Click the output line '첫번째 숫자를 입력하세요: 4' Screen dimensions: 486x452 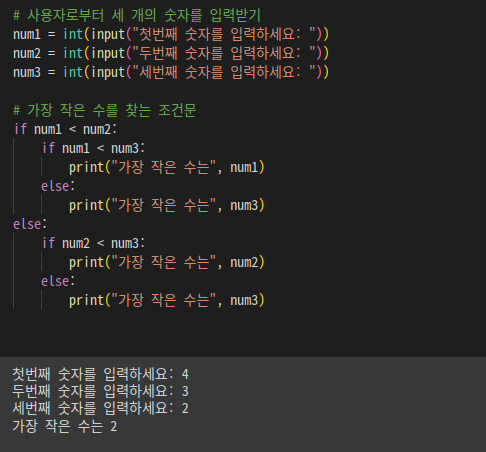click(x=101, y=374)
